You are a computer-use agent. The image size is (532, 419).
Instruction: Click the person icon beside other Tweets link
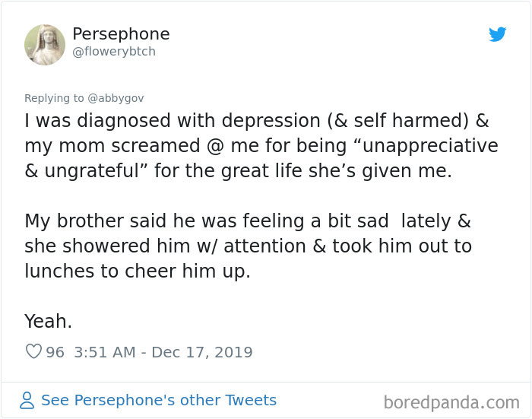(27, 401)
